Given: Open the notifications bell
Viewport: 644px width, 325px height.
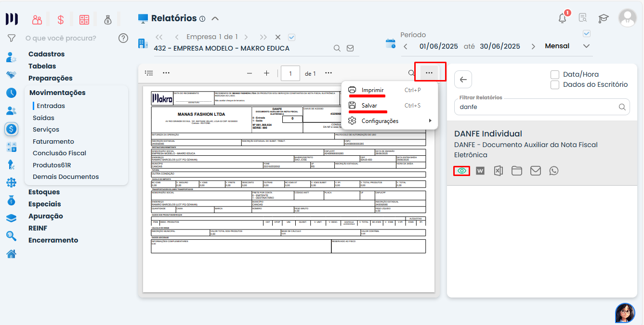Looking at the screenshot, I should 562,18.
